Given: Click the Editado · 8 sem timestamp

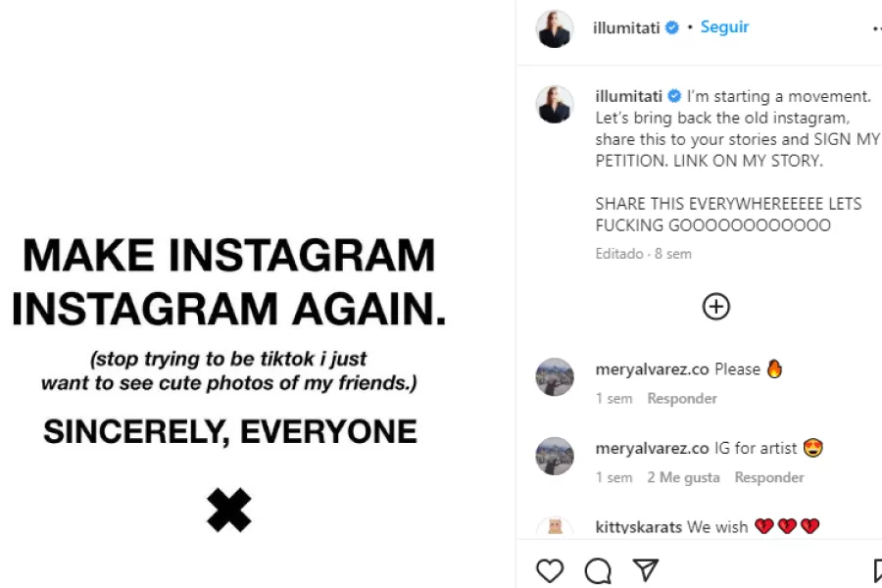Looking at the screenshot, I should 642,253.
